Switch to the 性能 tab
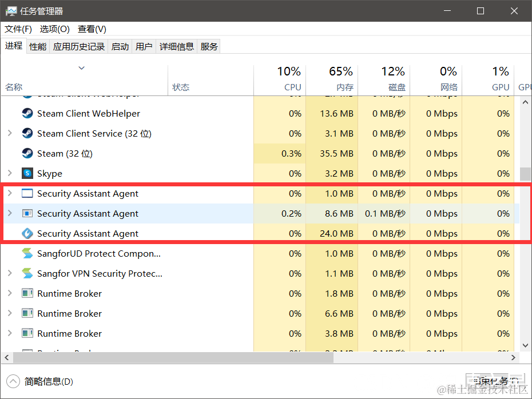 coord(38,46)
